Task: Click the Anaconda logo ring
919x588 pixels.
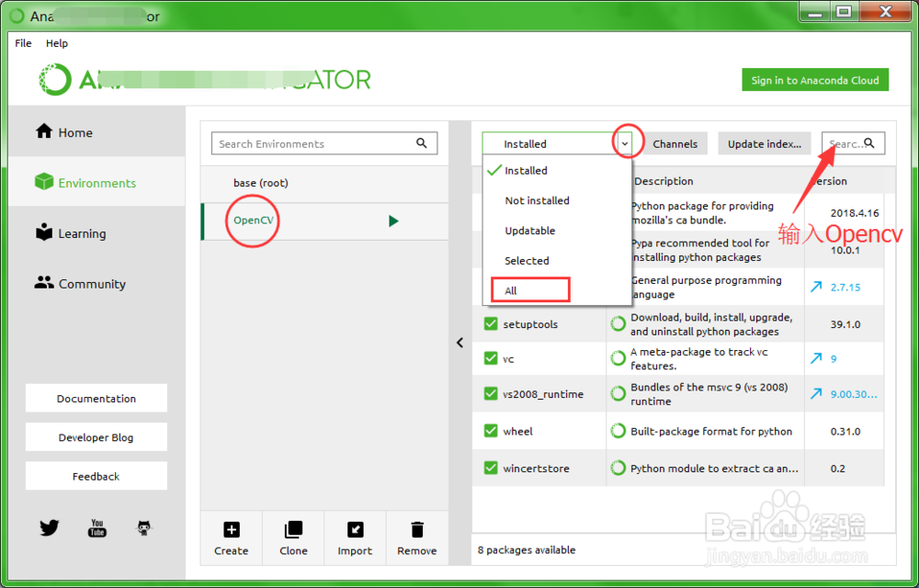Action: [55, 79]
